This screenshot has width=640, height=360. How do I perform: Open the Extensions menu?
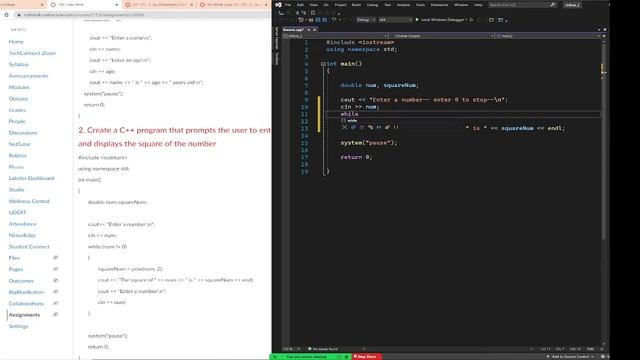439,5
